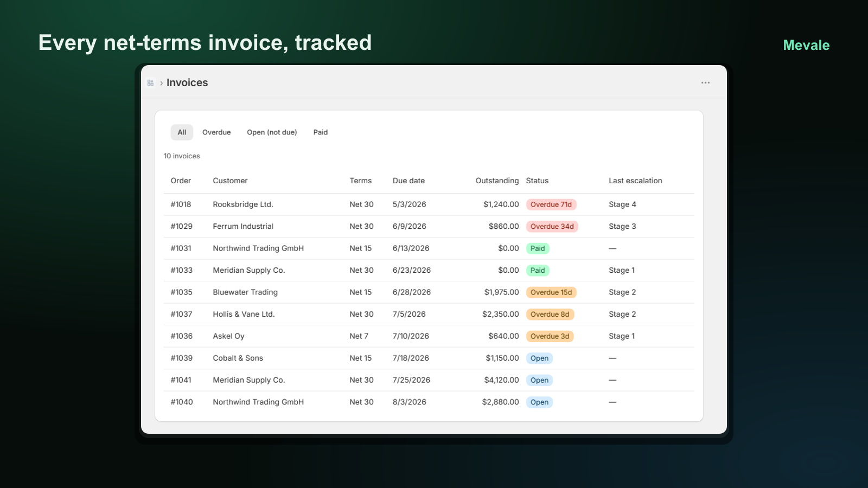The image size is (868, 488).
Task: Open order #1039
Action: click(182, 358)
